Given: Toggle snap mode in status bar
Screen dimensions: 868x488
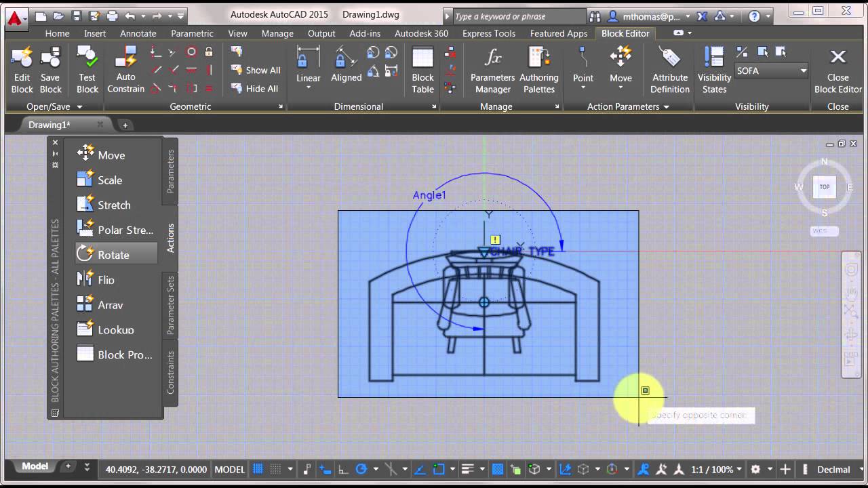Looking at the screenshot, I should click(275, 469).
